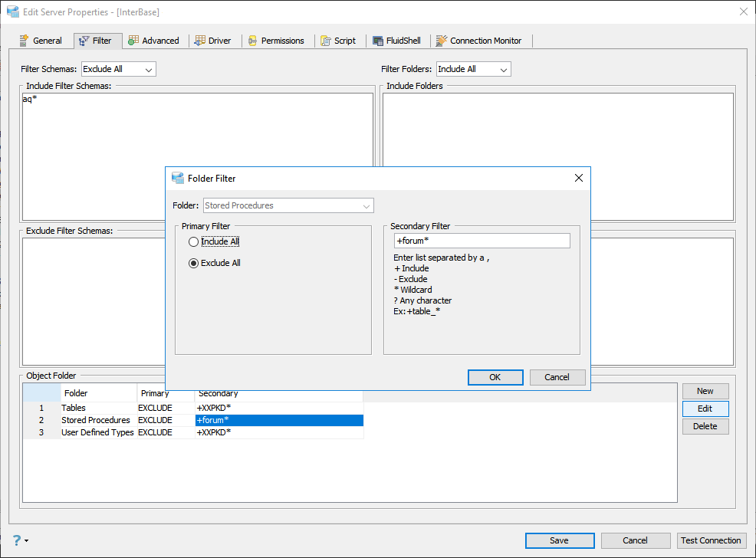Screen dimensions: 756x558
Task: Click Cancel in Folder Filter dialog
Action: click(x=557, y=377)
